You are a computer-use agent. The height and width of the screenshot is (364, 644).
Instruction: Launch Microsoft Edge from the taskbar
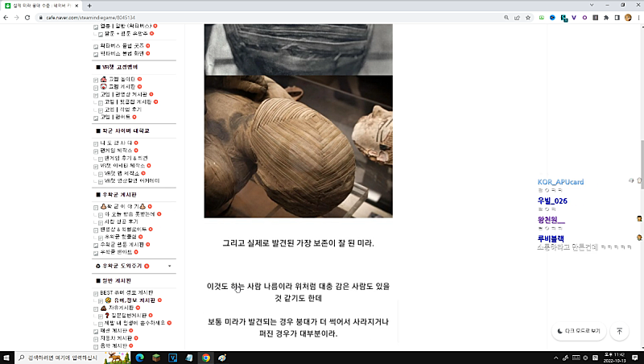pyautogui.click(x=139, y=358)
